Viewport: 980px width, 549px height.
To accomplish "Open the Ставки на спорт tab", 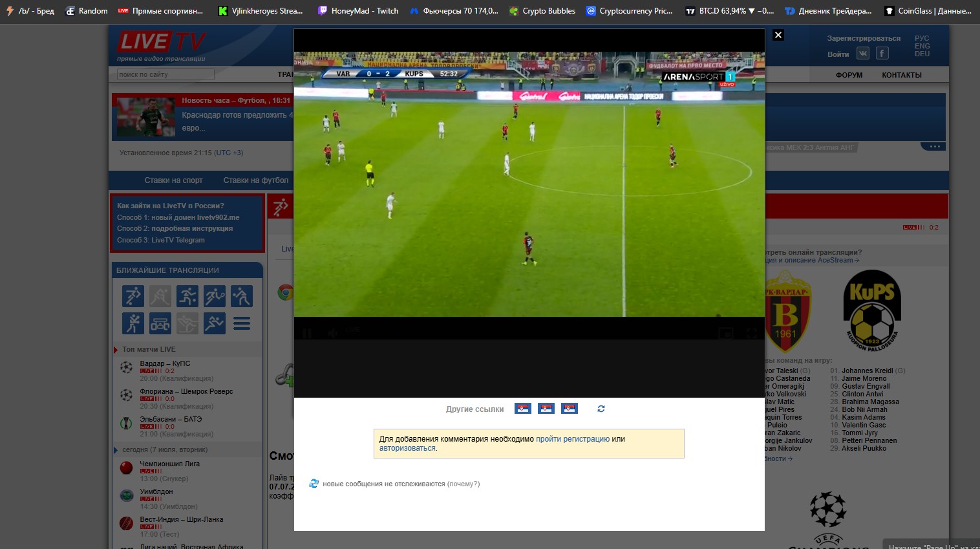I will click(x=174, y=180).
